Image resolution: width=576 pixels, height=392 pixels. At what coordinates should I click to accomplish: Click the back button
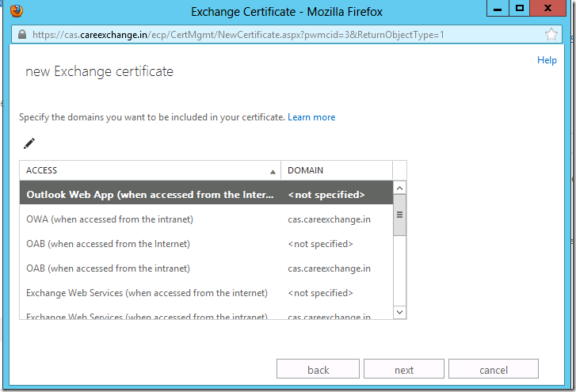coord(318,368)
